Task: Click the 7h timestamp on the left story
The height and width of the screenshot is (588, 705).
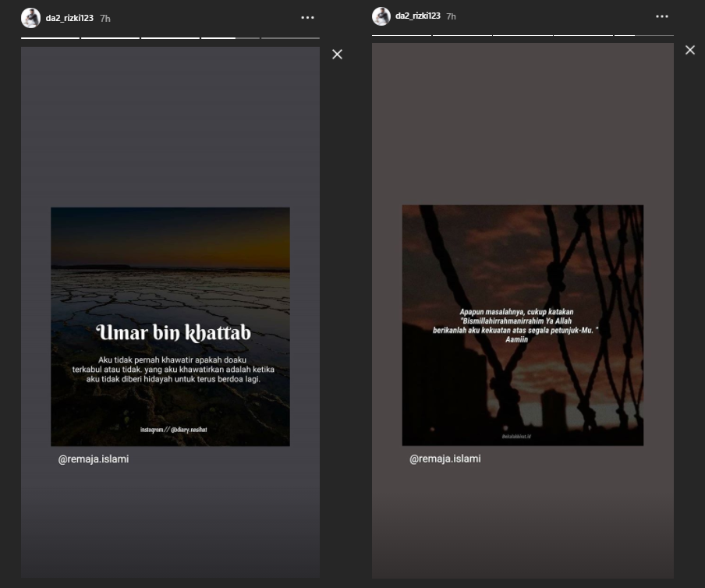Action: click(x=105, y=18)
